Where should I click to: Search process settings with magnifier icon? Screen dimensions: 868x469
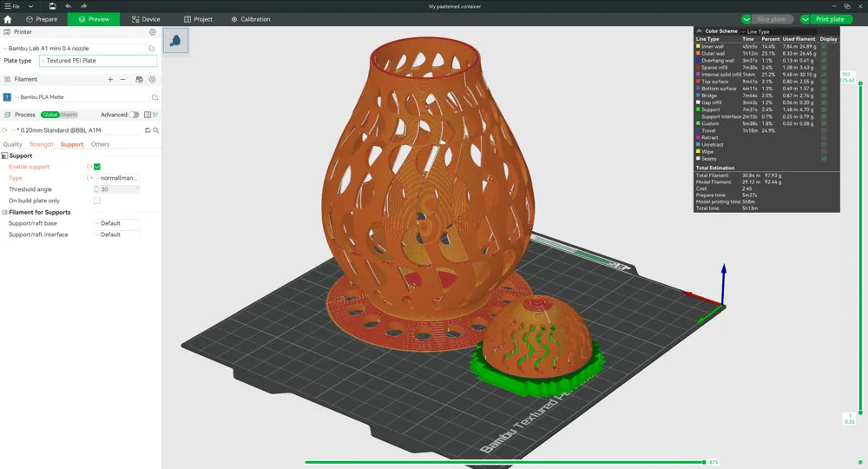click(156, 130)
